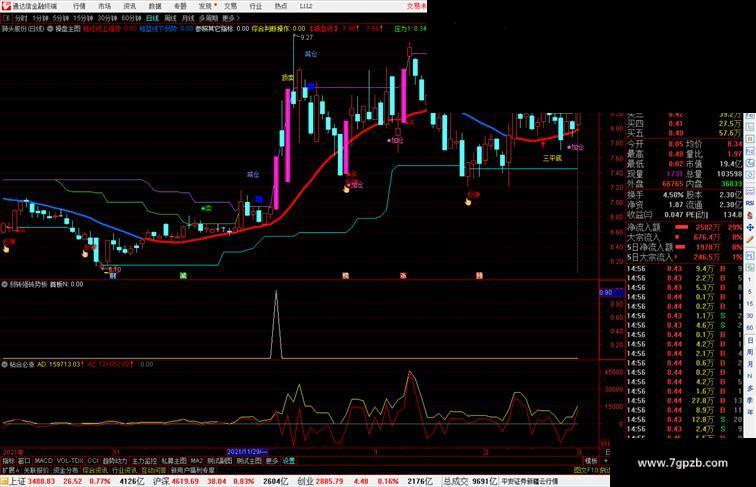Click the status bar icon left of 上证
The width and height of the screenshot is (756, 487).
click(4, 481)
